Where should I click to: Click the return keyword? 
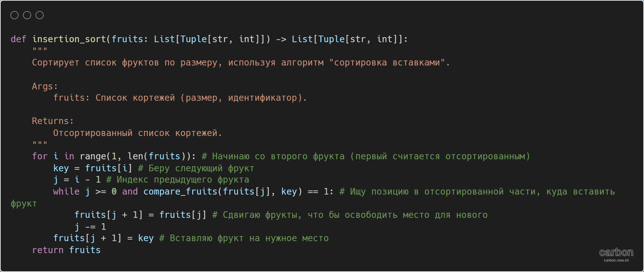point(48,250)
